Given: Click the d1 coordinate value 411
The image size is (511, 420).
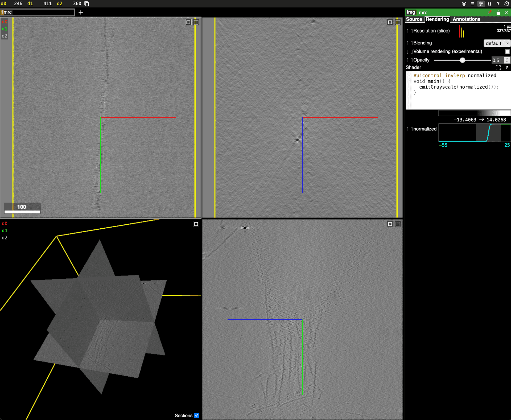Looking at the screenshot, I should click(x=47, y=3).
